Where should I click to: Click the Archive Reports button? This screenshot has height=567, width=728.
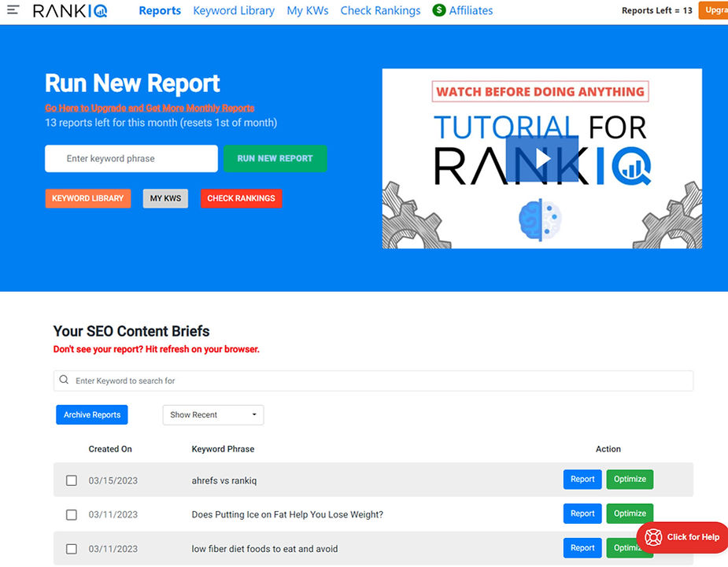(92, 414)
